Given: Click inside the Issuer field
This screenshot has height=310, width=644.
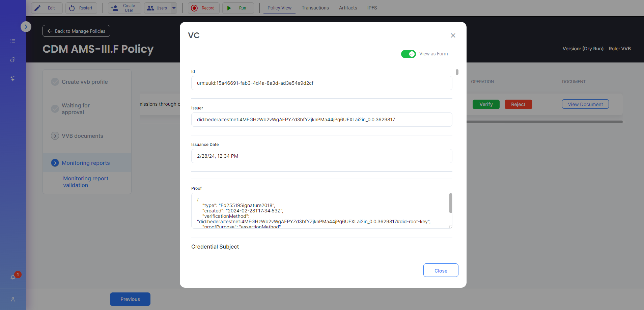Looking at the screenshot, I should tap(321, 120).
